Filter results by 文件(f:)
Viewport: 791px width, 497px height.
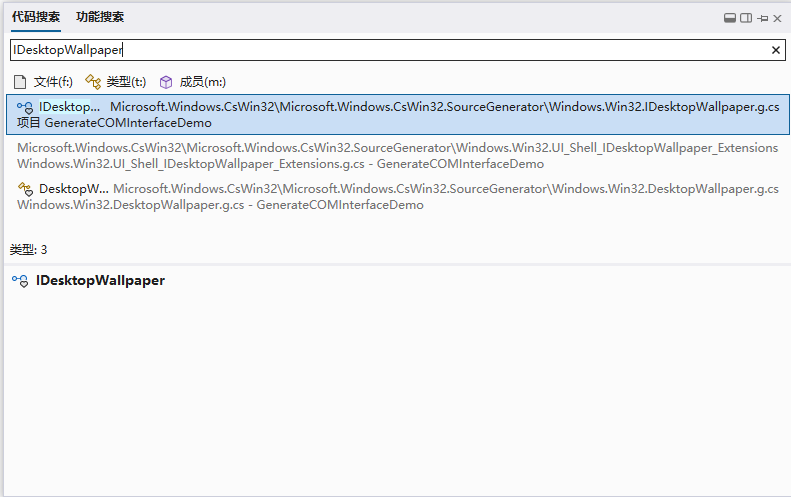[x=43, y=82]
